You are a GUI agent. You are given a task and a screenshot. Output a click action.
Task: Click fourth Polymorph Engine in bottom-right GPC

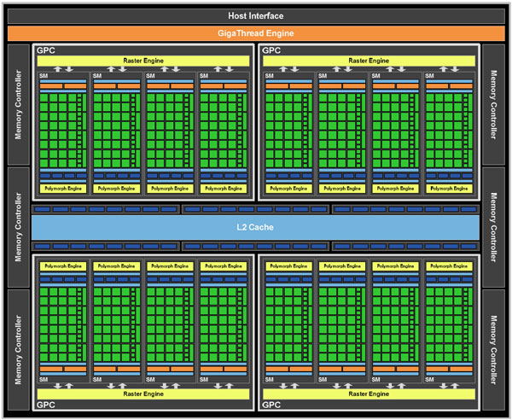(x=449, y=266)
